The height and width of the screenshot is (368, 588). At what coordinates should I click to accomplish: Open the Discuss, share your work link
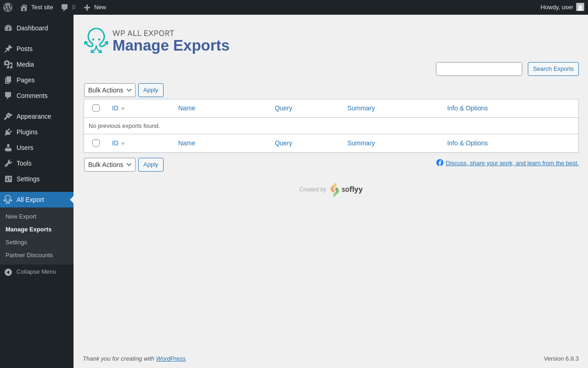(512, 163)
